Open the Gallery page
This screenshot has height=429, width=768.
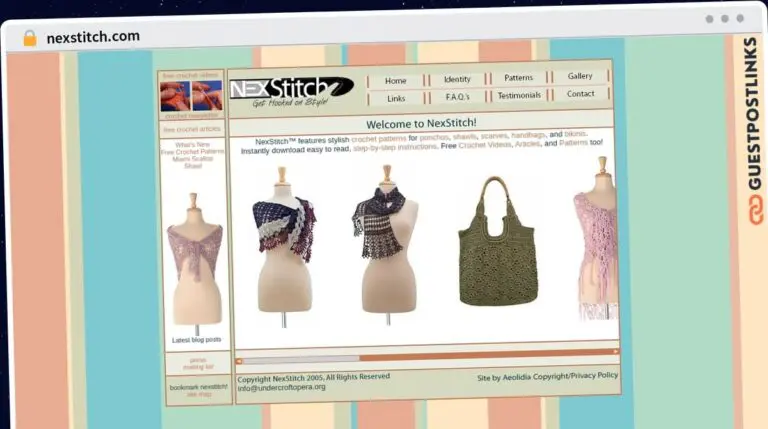click(x=580, y=76)
